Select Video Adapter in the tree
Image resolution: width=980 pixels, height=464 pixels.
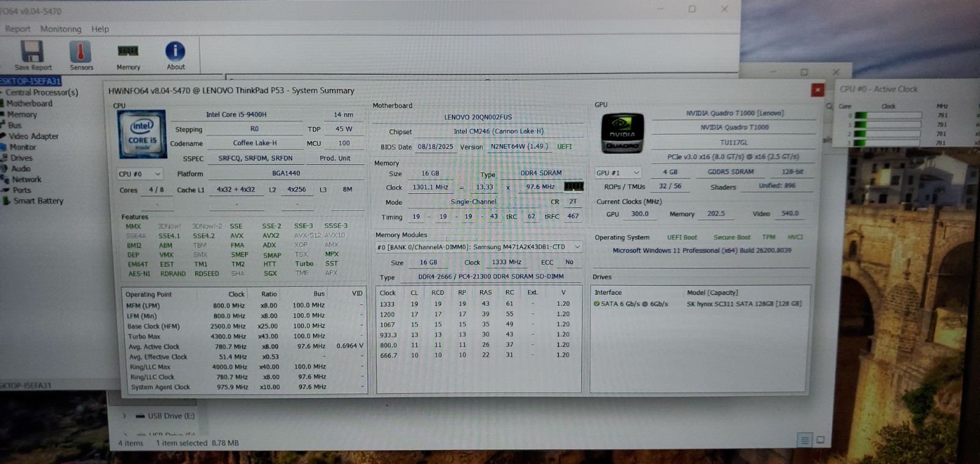point(34,136)
